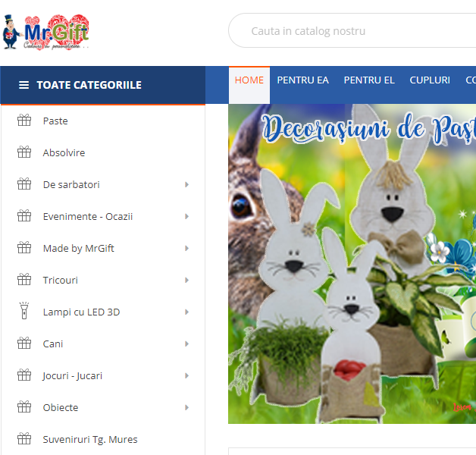Click the gift icon beside Suveniruri Tg. Mures
The width and height of the screenshot is (476, 455).
click(x=24, y=438)
